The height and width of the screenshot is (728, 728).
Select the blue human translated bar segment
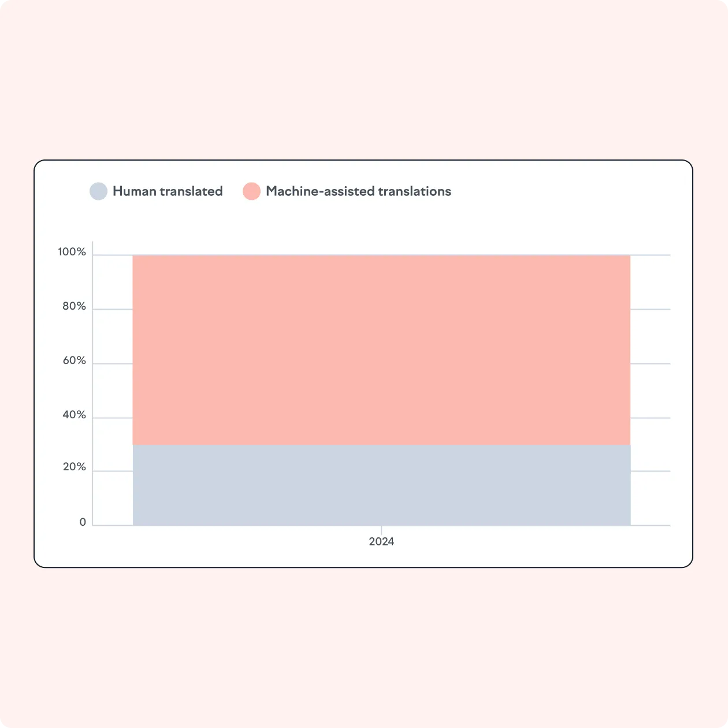(381, 485)
